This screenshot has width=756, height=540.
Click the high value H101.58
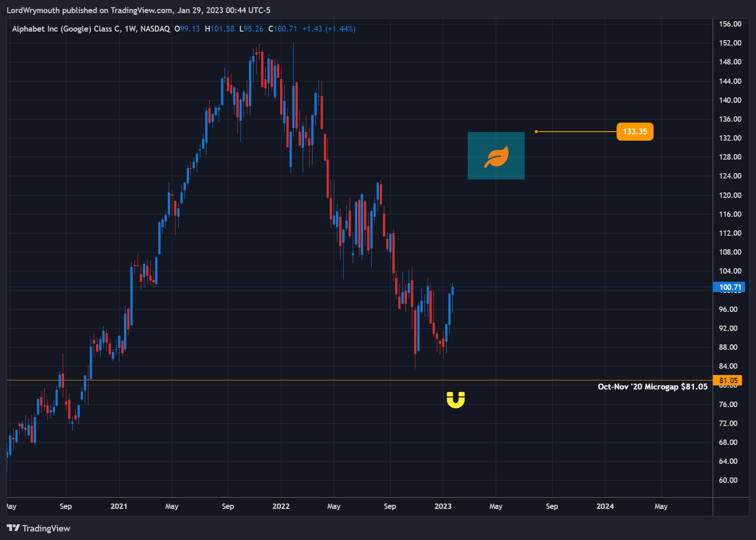point(220,29)
